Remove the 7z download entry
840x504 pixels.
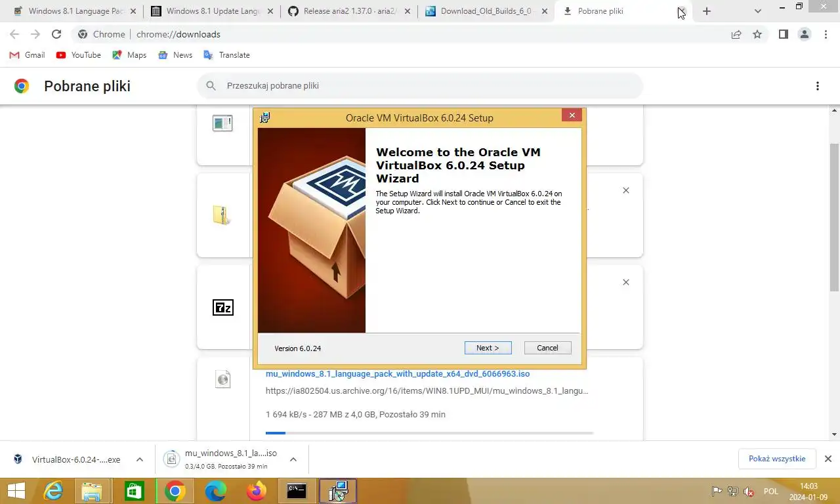tap(626, 282)
